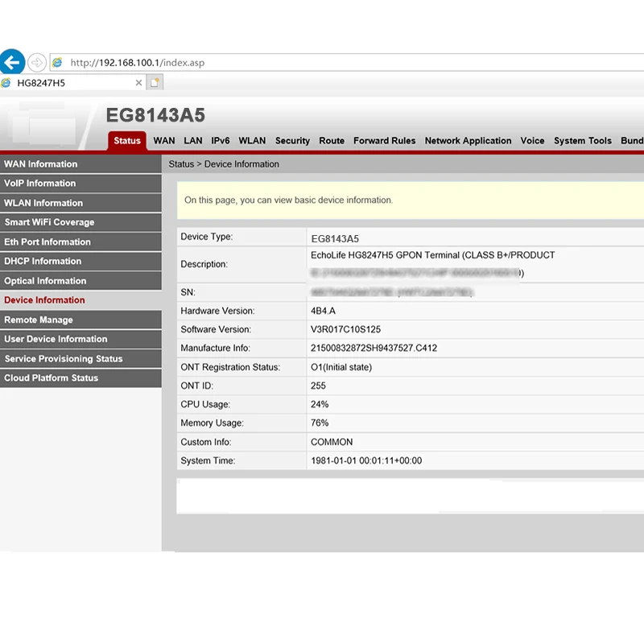Open the LAN tab
This screenshot has width=644, height=644.
point(193,141)
